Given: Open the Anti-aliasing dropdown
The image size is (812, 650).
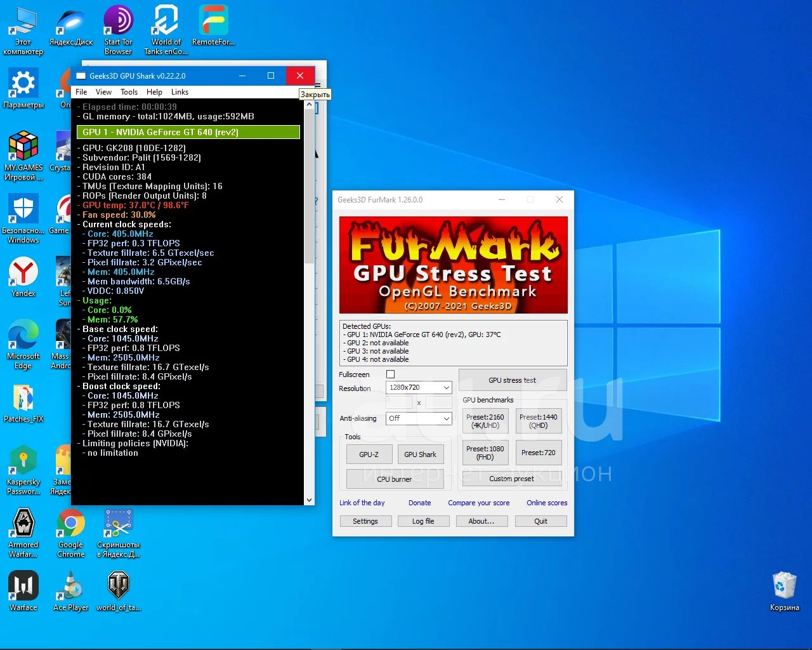Looking at the screenshot, I should pyautogui.click(x=419, y=418).
